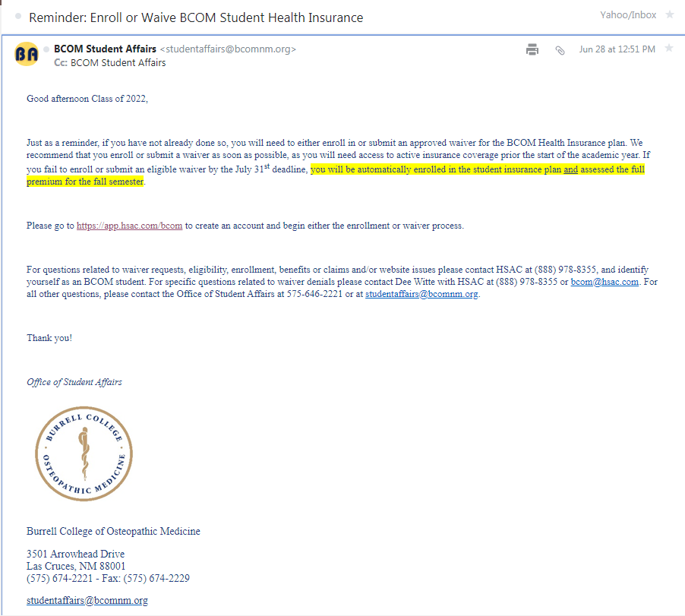The width and height of the screenshot is (685, 616).
Task: Click studentaffairs@bcomnm.org in the body paragraph
Action: 421,294
